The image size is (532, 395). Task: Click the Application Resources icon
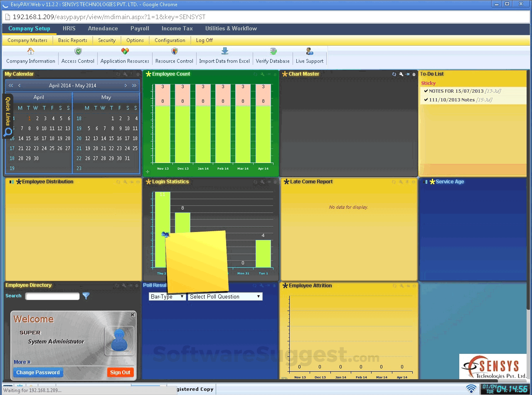point(125,51)
